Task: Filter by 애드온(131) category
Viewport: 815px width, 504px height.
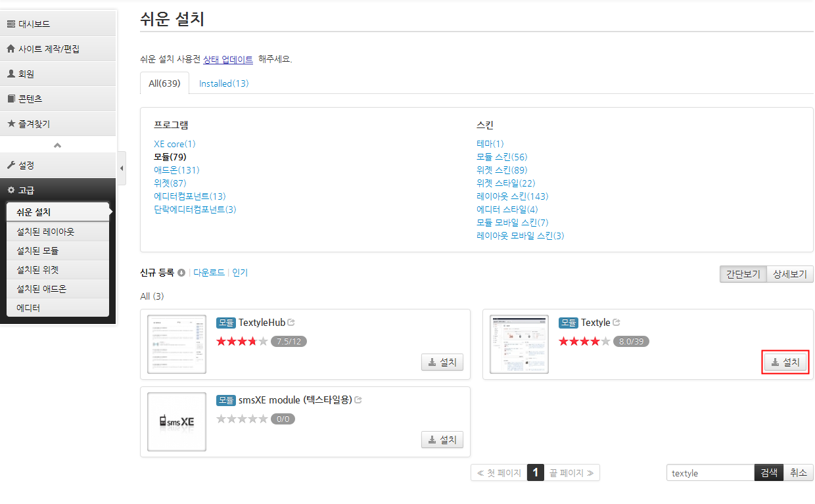Action: click(x=177, y=170)
